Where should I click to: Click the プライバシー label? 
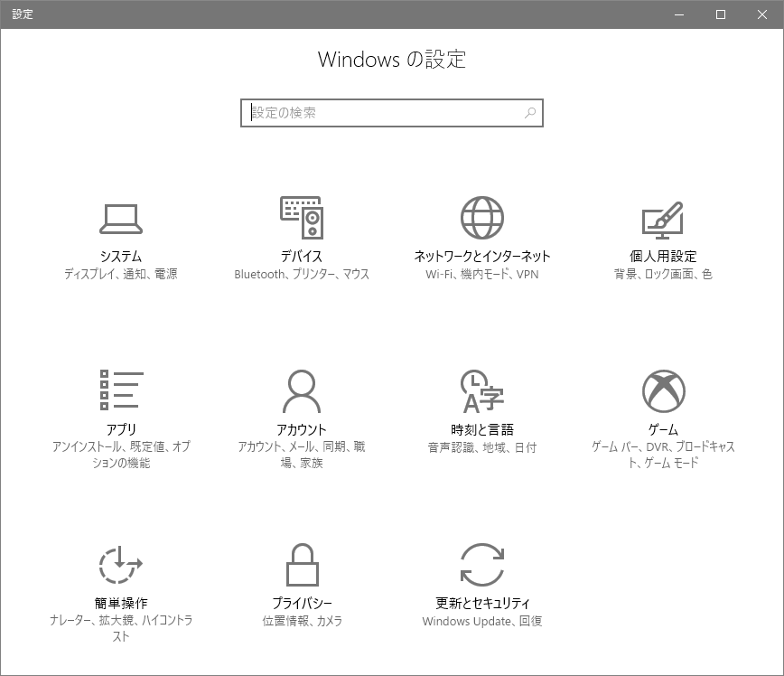(302, 603)
